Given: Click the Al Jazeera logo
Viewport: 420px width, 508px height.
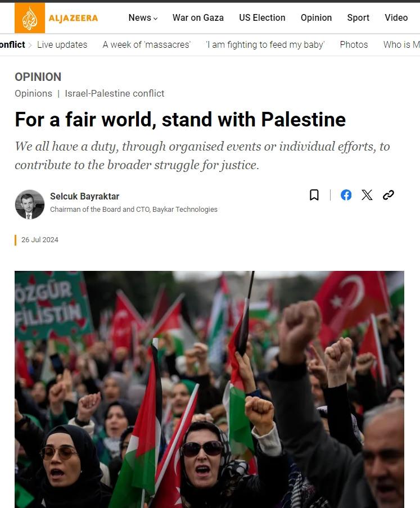Looking at the screenshot, I should pyautogui.click(x=56, y=18).
